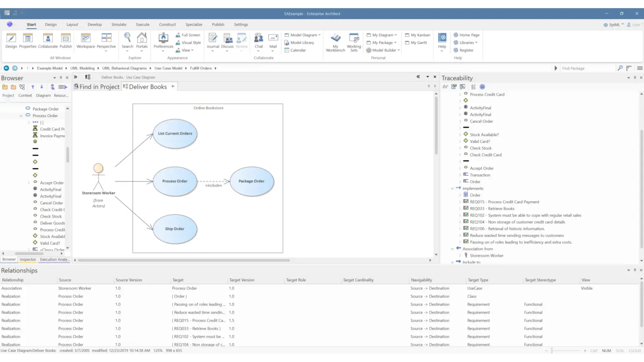Select the Preferences icon in the ribbon
Image resolution: width=644 pixels, height=362 pixels.
pos(163,40)
